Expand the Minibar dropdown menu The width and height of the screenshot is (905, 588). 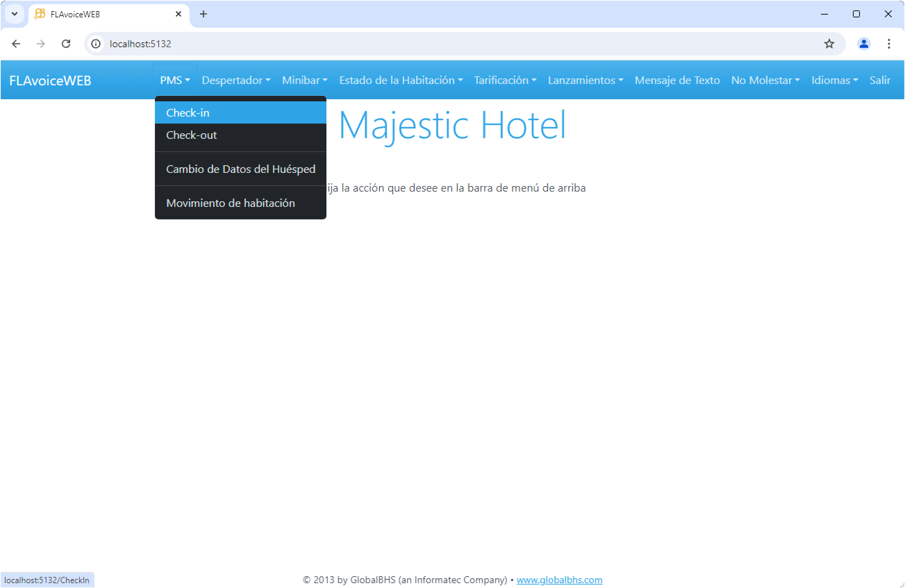click(x=304, y=80)
